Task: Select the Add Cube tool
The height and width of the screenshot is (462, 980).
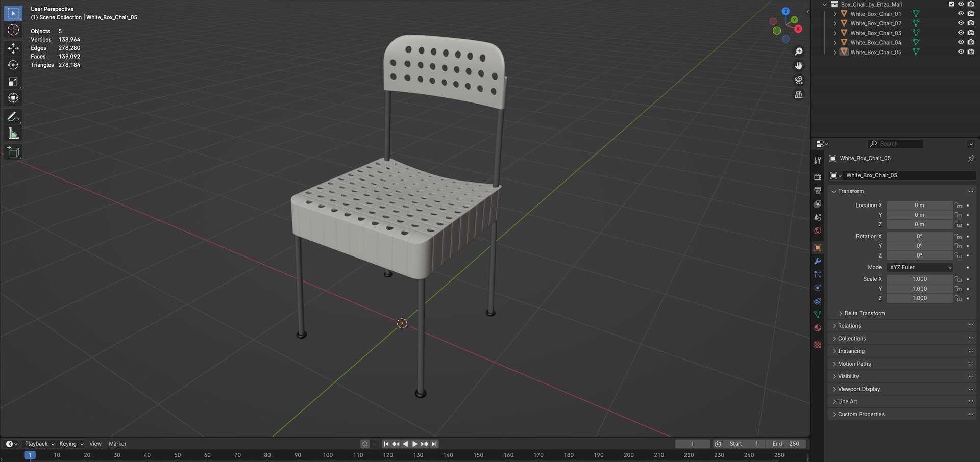Action: [13, 152]
